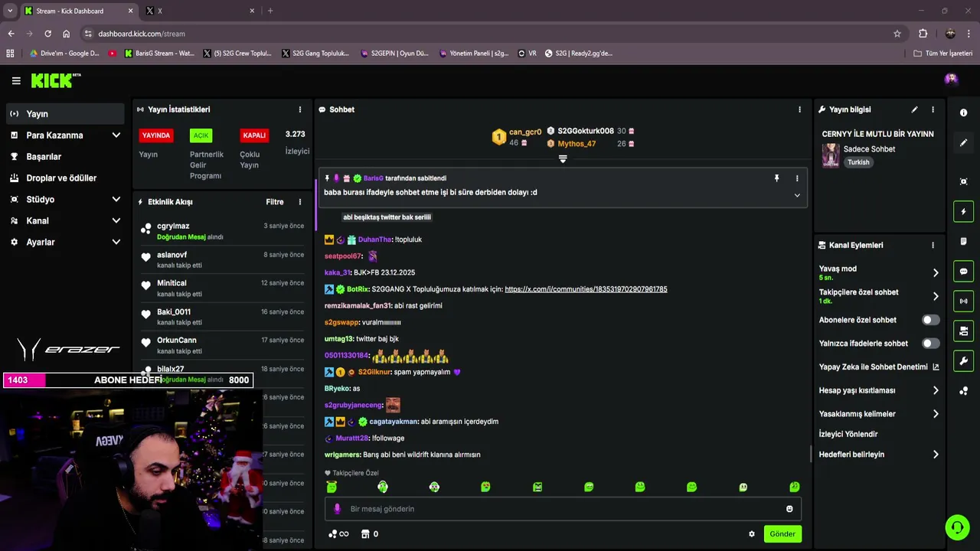The width and height of the screenshot is (980, 551).
Task: Open Sohbet panel three-dot menu
Action: 799,109
